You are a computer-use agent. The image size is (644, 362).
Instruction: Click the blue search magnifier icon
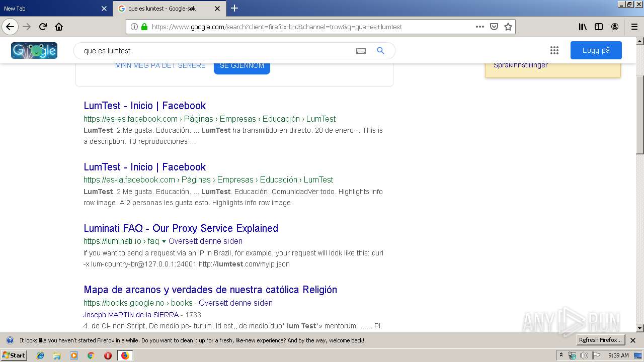(381, 51)
